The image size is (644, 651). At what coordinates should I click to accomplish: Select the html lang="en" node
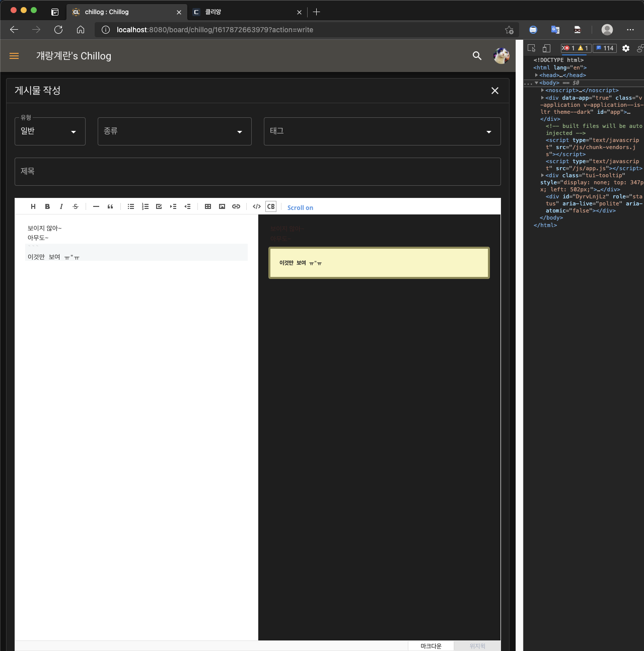tap(560, 67)
